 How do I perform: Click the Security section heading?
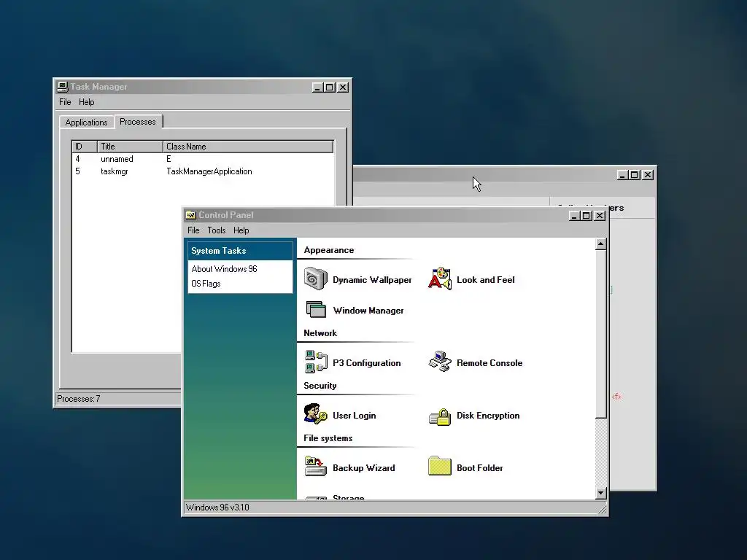pyautogui.click(x=320, y=385)
